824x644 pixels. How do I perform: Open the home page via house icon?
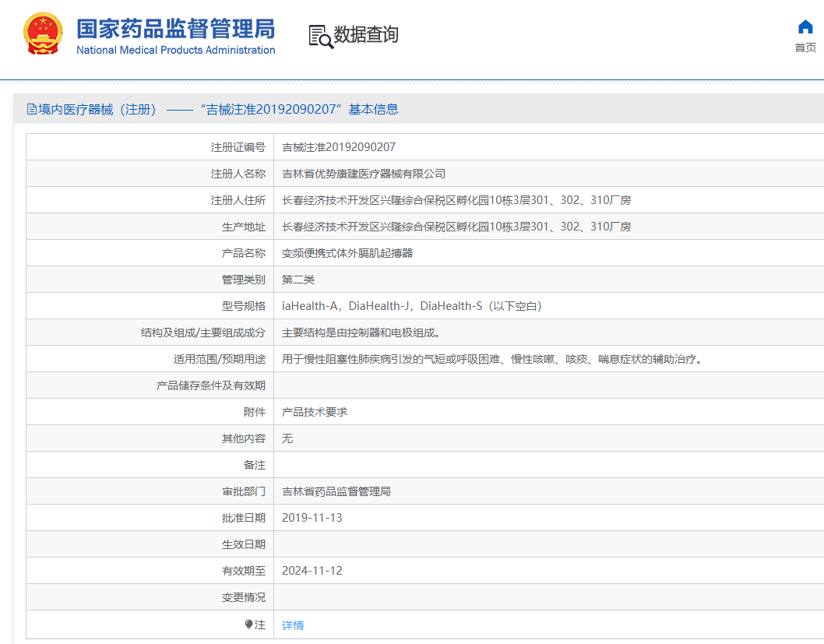tap(805, 26)
